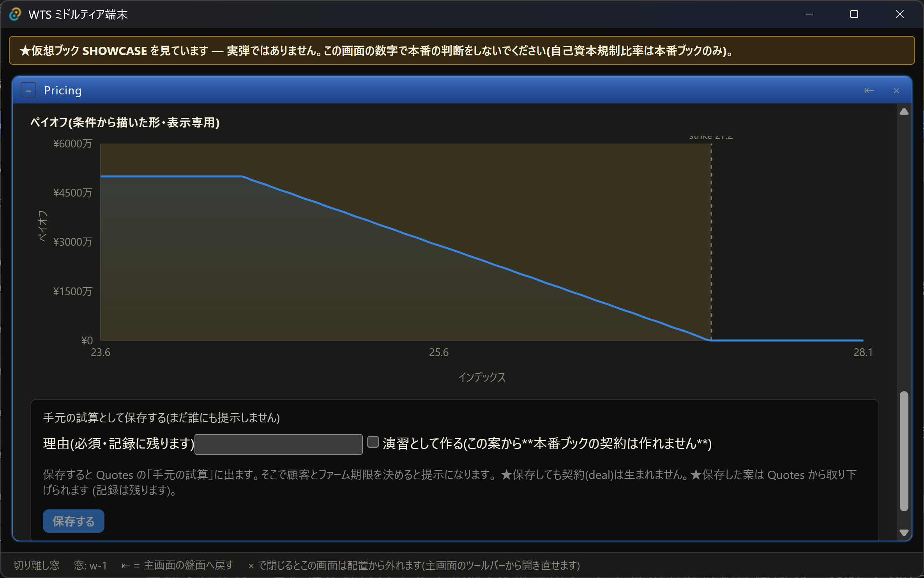Image resolution: width=924 pixels, height=578 pixels.
Task: Return Pricing panel to main board arrow icon
Action: pos(869,90)
